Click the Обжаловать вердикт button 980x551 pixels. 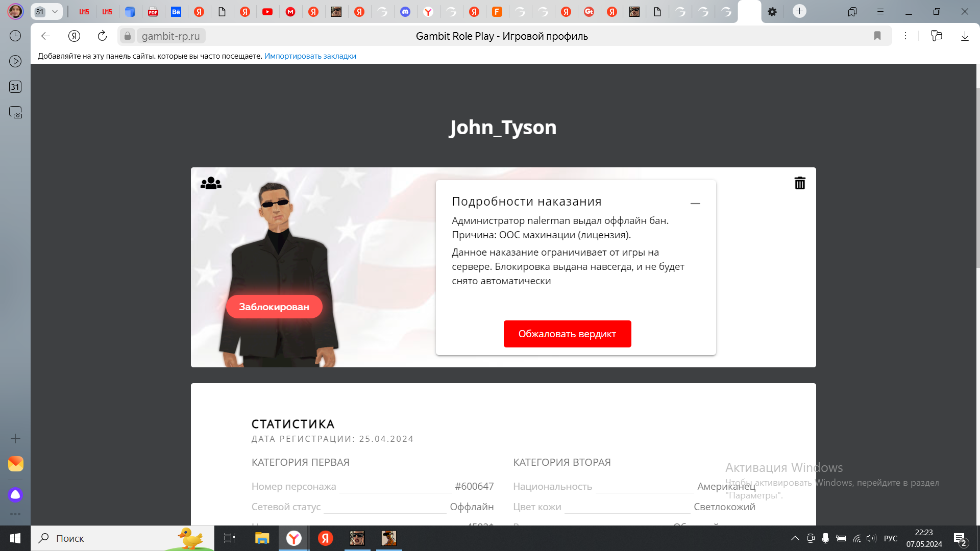[567, 334]
